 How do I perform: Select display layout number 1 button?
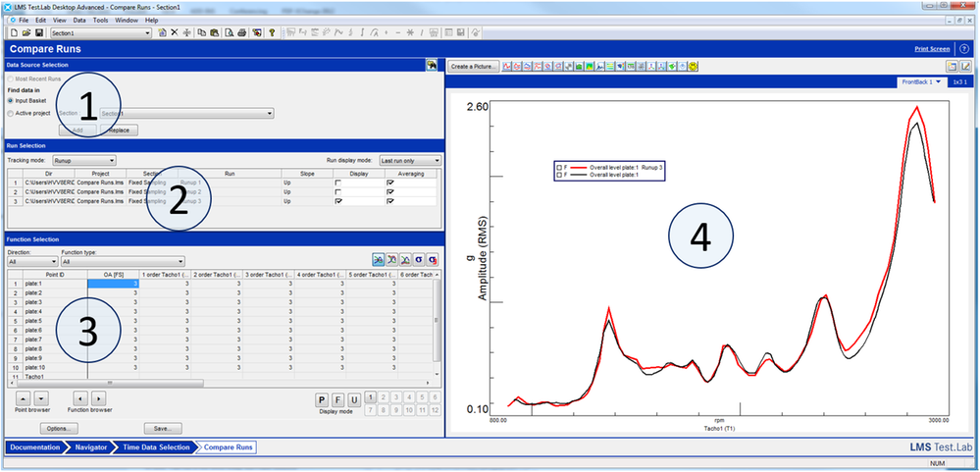(x=370, y=396)
